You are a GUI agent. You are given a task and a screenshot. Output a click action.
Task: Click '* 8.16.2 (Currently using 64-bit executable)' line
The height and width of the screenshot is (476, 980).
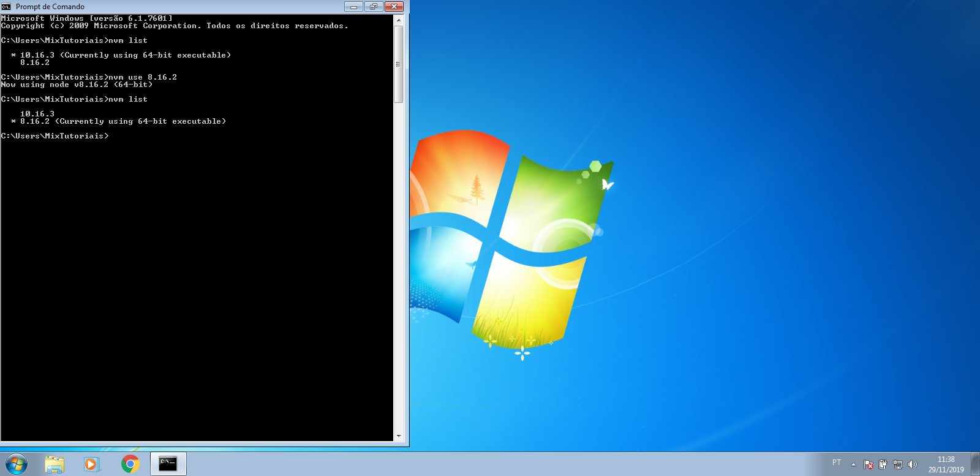[118, 121]
